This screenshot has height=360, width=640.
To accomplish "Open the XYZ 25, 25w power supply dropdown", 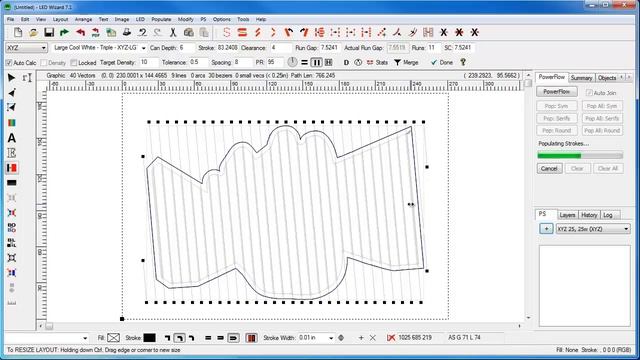I will pyautogui.click(x=593, y=229).
